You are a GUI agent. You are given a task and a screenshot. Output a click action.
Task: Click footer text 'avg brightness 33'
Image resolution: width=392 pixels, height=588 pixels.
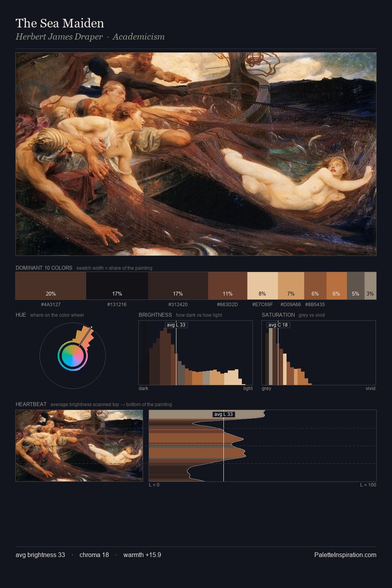pos(40,555)
